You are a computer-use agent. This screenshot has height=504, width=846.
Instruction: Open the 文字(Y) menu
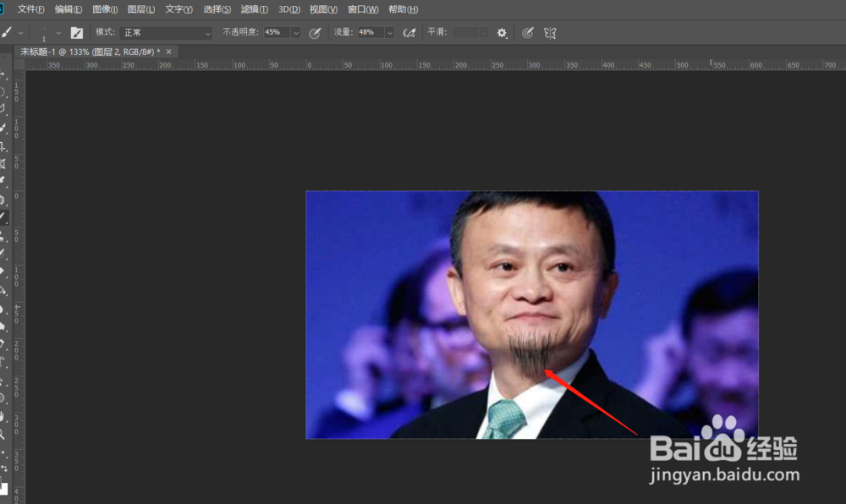point(179,9)
